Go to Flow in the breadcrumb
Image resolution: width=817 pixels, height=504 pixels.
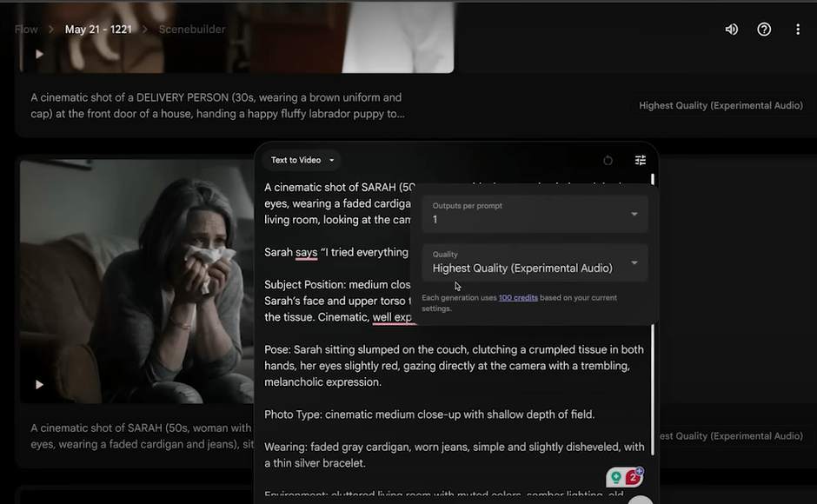26,30
